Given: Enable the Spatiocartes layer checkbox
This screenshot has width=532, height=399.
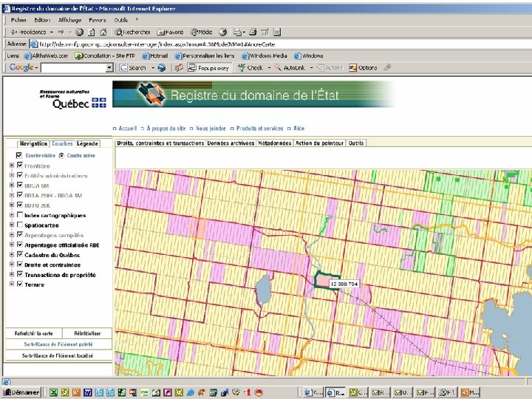Looking at the screenshot, I should (x=20, y=225).
